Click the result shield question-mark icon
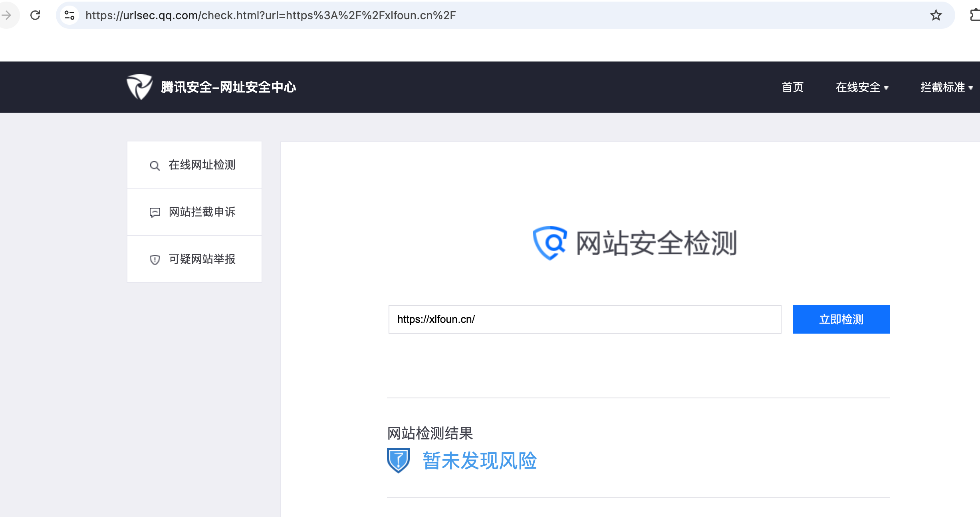This screenshot has height=517, width=980. tap(398, 460)
